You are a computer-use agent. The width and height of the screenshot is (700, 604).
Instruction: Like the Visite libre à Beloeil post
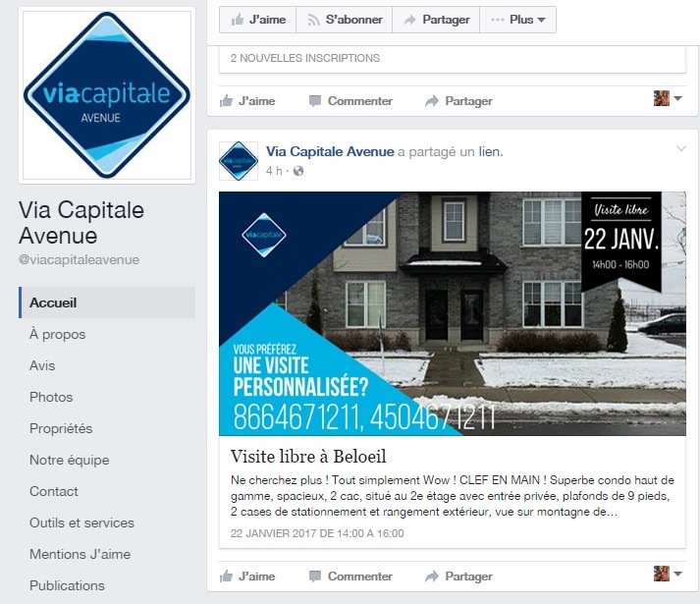pos(247,577)
